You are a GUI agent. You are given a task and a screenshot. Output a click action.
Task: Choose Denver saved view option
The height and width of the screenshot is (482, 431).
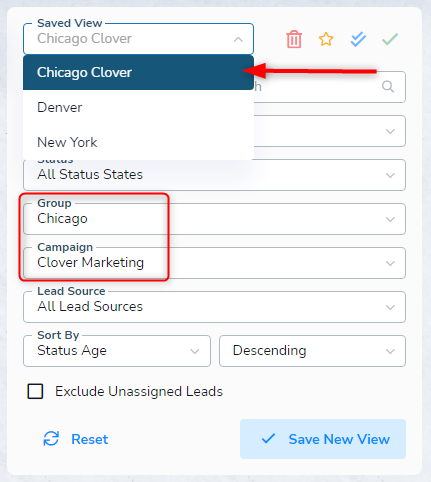(138, 107)
